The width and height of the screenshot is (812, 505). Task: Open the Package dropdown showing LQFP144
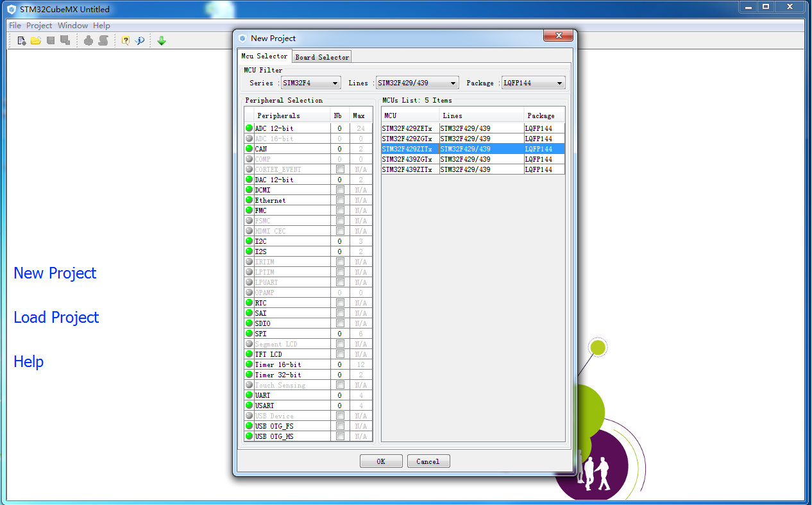(x=534, y=83)
